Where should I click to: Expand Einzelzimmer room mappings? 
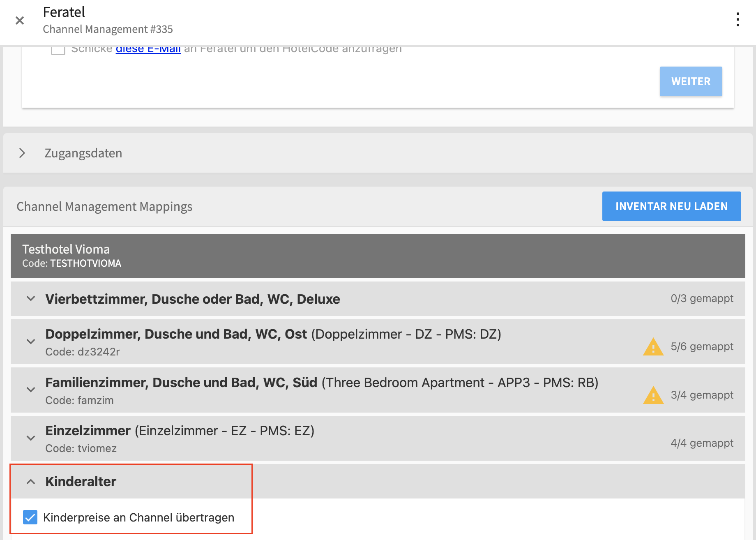coord(31,438)
